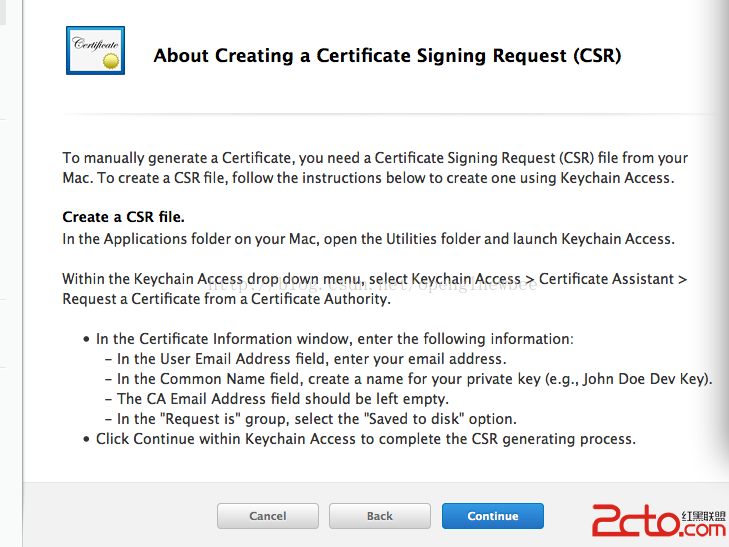
Task: Click the User Email Address field instruction line
Action: 311,359
